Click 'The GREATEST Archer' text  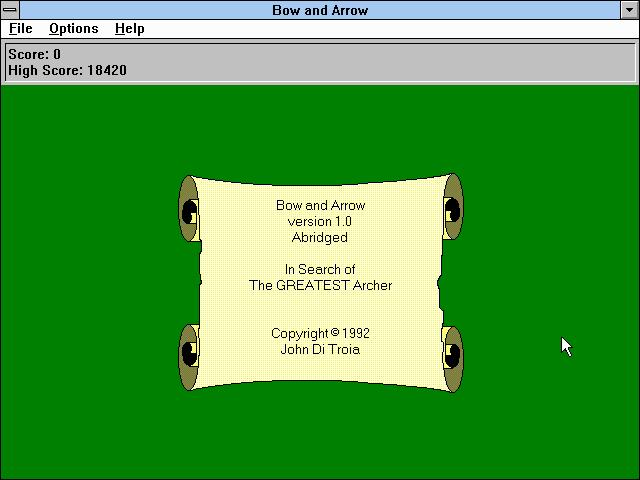320,285
